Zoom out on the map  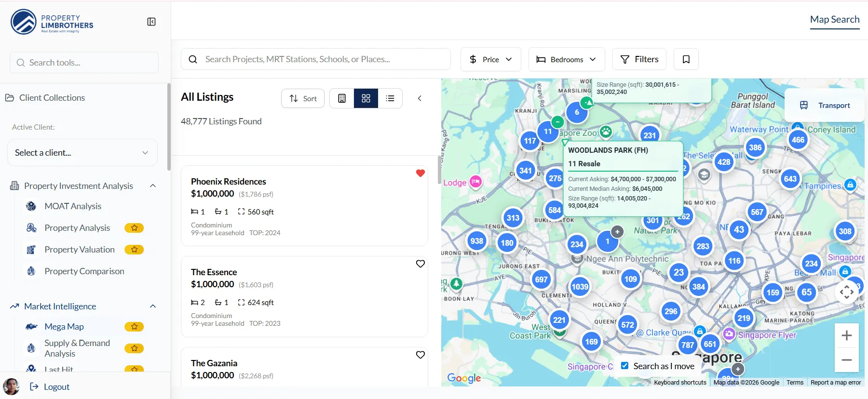[x=846, y=360]
